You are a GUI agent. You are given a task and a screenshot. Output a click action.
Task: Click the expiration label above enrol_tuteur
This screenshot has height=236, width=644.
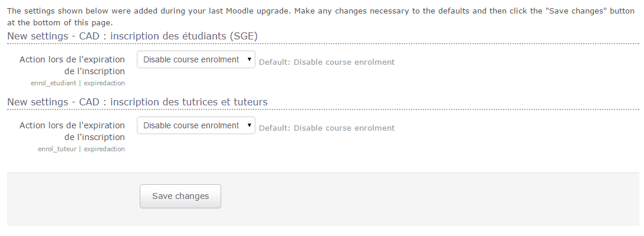(72, 131)
